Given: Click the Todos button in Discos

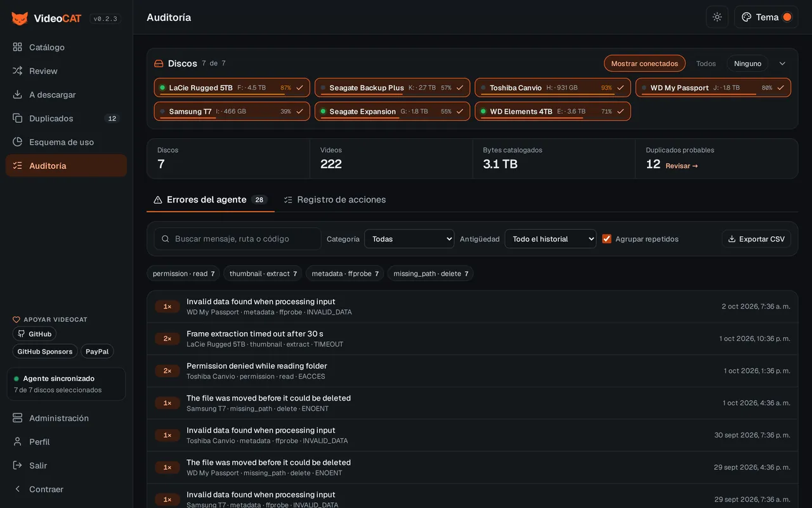Looking at the screenshot, I should [x=706, y=63].
